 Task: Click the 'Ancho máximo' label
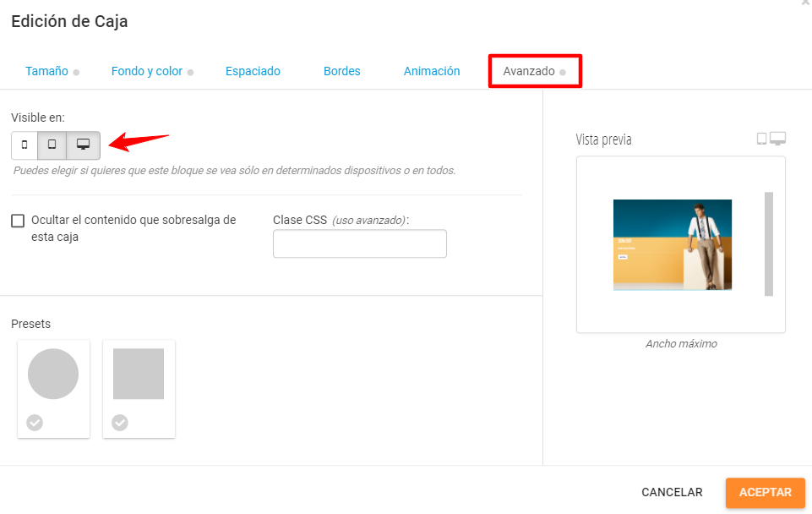(681, 343)
